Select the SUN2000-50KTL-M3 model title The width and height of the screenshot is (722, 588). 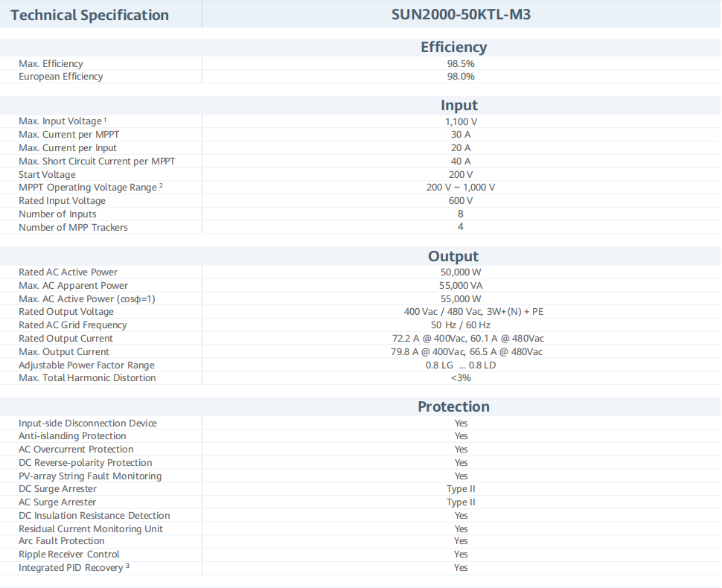[x=461, y=14]
